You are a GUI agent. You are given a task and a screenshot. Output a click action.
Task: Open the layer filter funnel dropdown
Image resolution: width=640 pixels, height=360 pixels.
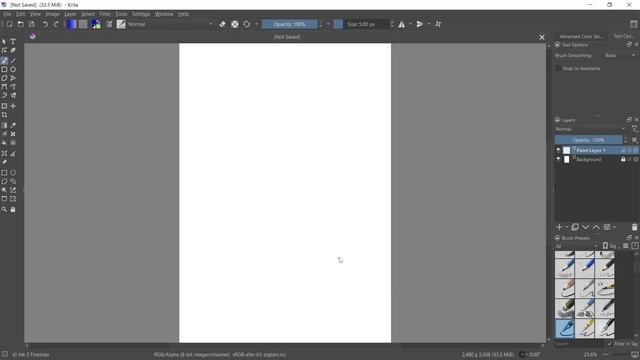click(634, 129)
